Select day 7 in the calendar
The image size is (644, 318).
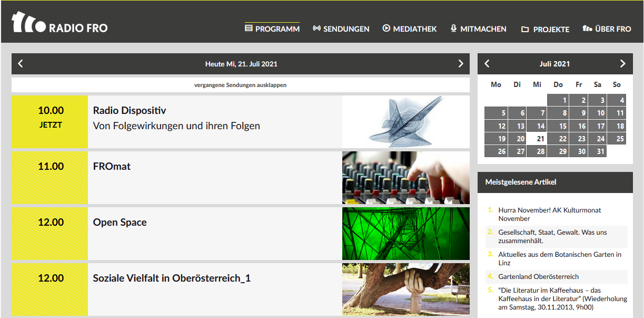[536, 113]
